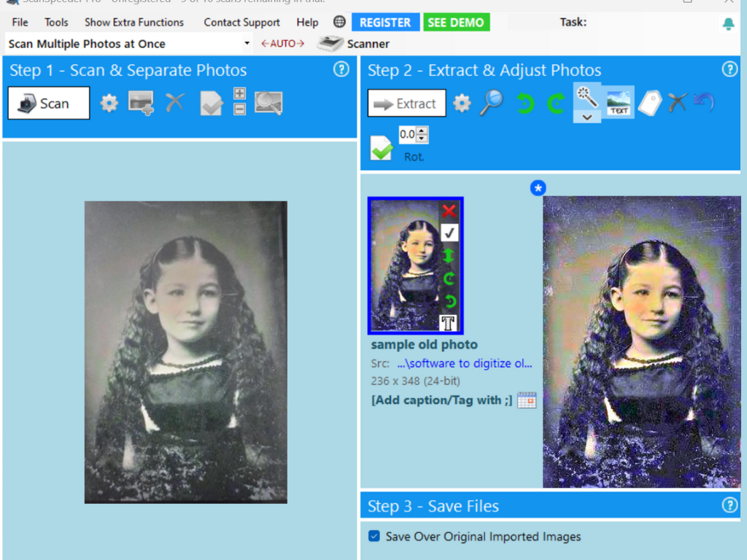Click the plus zoom icon in Step 1
Screen dimensions: 747x560
point(239,93)
